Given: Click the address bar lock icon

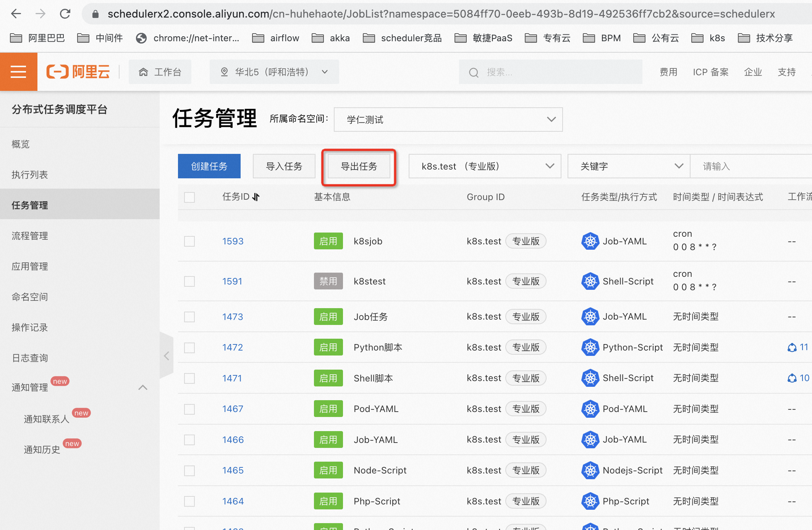Looking at the screenshot, I should pyautogui.click(x=95, y=14).
